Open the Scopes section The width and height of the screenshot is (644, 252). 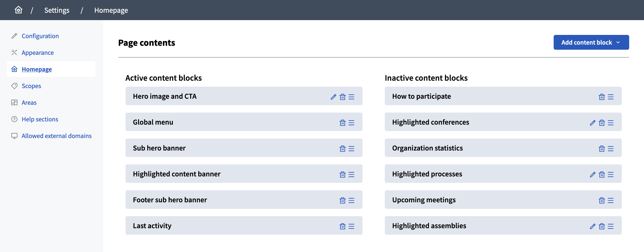[32, 86]
